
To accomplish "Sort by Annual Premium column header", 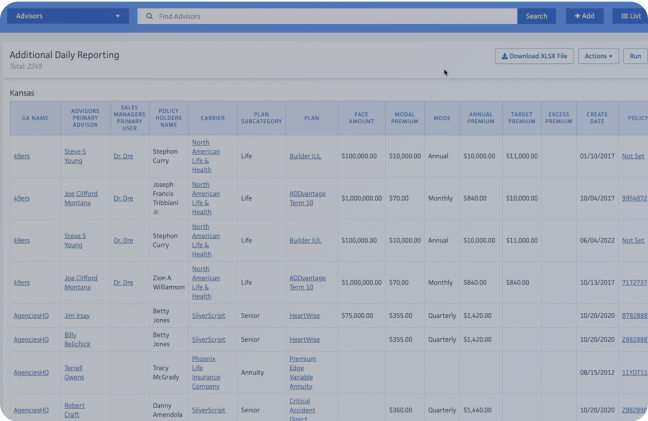I will pos(481,118).
